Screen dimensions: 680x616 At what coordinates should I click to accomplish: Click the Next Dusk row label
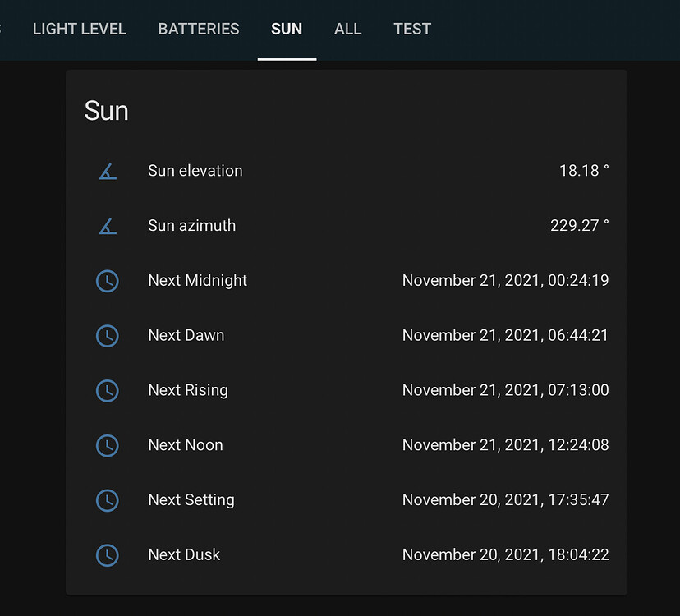tap(184, 555)
